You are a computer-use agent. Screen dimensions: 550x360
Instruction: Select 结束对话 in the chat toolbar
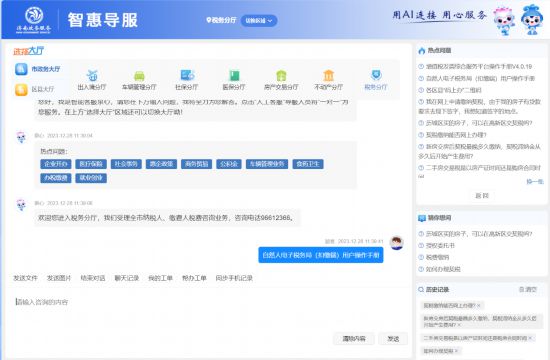click(x=93, y=278)
